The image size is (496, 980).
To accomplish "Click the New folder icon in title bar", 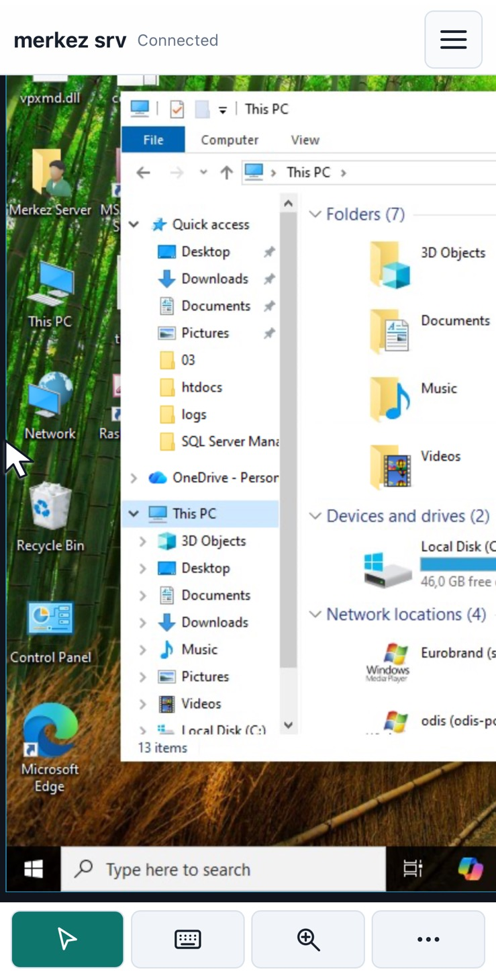I will pos(203,109).
